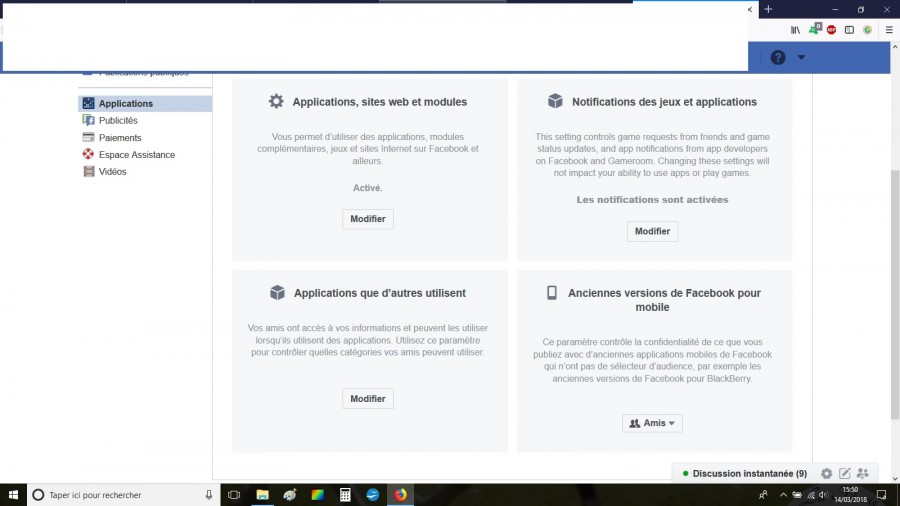The width and height of the screenshot is (900, 506).
Task: Click the Applications sidebar icon
Action: (x=88, y=103)
